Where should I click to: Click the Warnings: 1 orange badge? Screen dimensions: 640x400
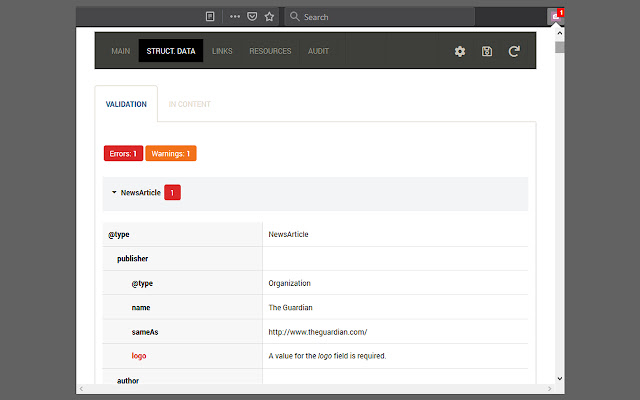coord(171,154)
